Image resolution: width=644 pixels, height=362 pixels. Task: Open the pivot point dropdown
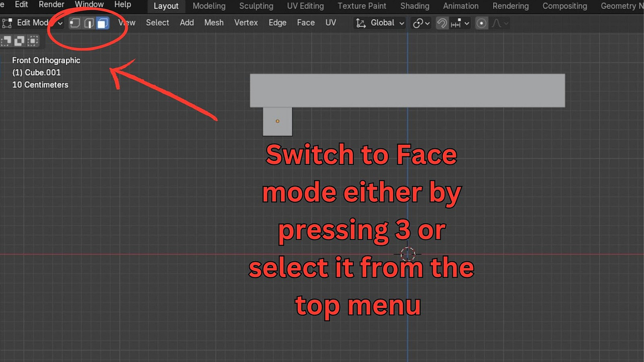click(421, 23)
